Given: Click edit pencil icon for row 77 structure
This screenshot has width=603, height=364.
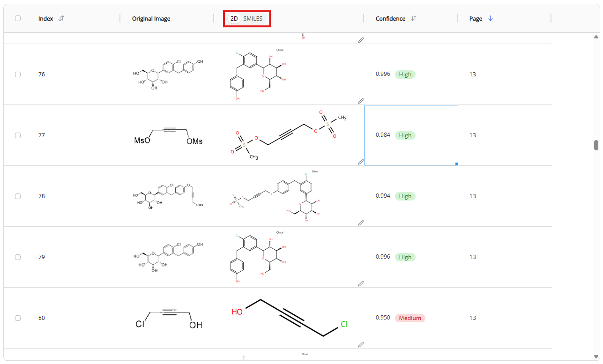Looking at the screenshot, I should click(361, 162).
